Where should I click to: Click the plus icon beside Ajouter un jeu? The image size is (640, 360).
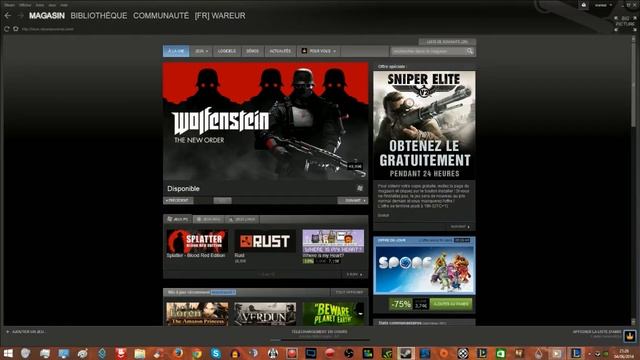pos(7,332)
